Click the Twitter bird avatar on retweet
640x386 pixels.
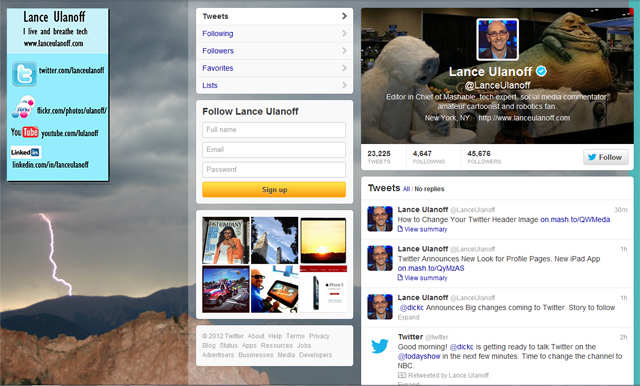click(x=380, y=346)
